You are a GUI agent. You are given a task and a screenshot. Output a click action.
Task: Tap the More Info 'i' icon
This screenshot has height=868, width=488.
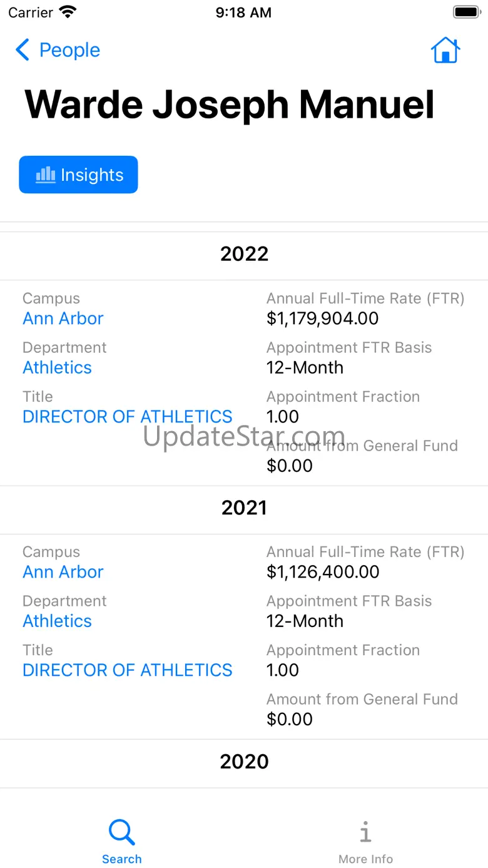coord(365,833)
